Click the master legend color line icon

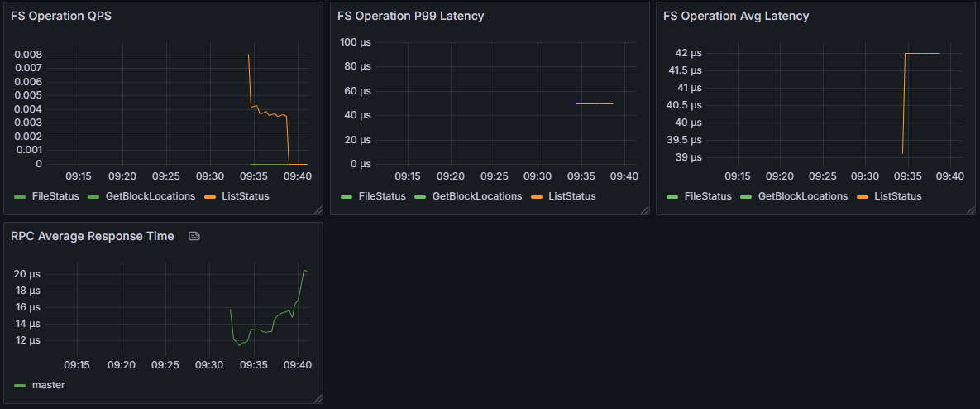click(x=20, y=385)
